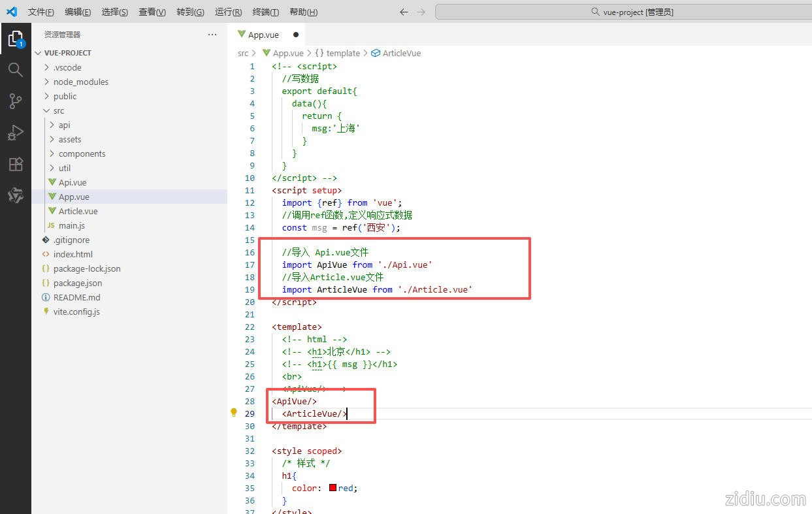This screenshot has width=812, height=514.
Task: Open the Explorer view in activity bar
Action: tap(15, 39)
